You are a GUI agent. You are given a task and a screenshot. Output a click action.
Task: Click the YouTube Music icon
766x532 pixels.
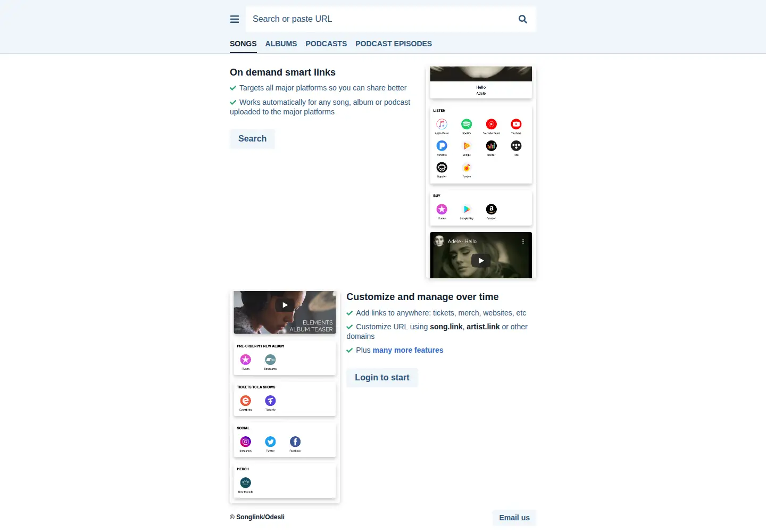pos(492,124)
